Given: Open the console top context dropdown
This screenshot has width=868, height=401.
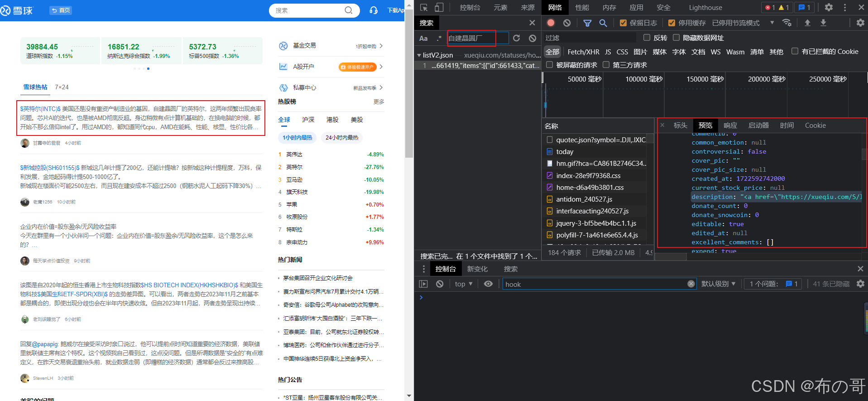Looking at the screenshot, I should [x=464, y=284].
